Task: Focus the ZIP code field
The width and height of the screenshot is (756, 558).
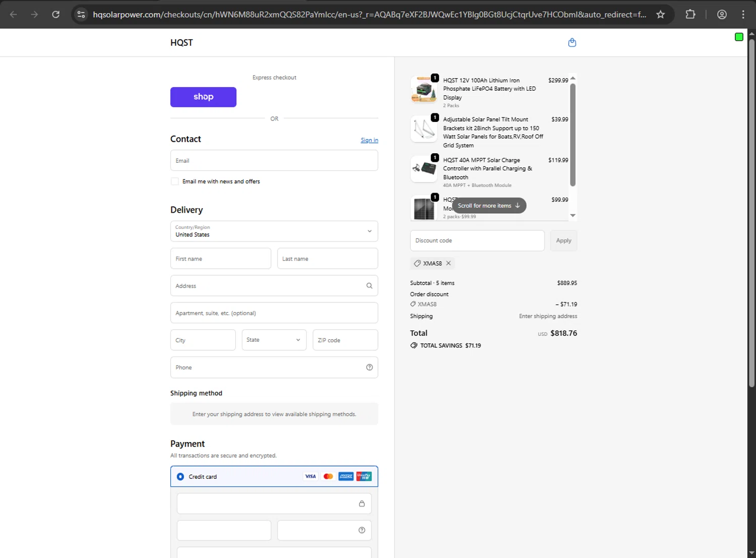Action: pyautogui.click(x=345, y=340)
